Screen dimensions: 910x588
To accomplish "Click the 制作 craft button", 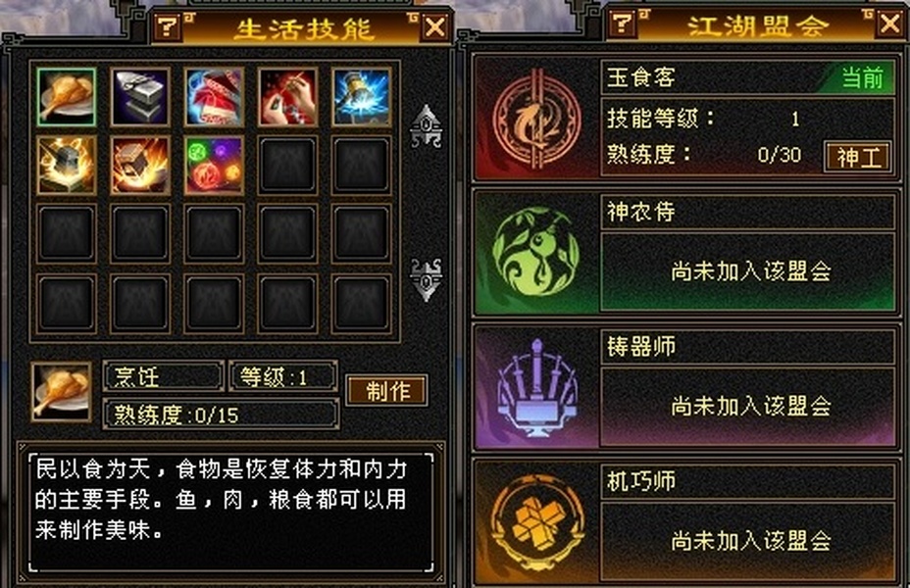I will (x=387, y=390).
